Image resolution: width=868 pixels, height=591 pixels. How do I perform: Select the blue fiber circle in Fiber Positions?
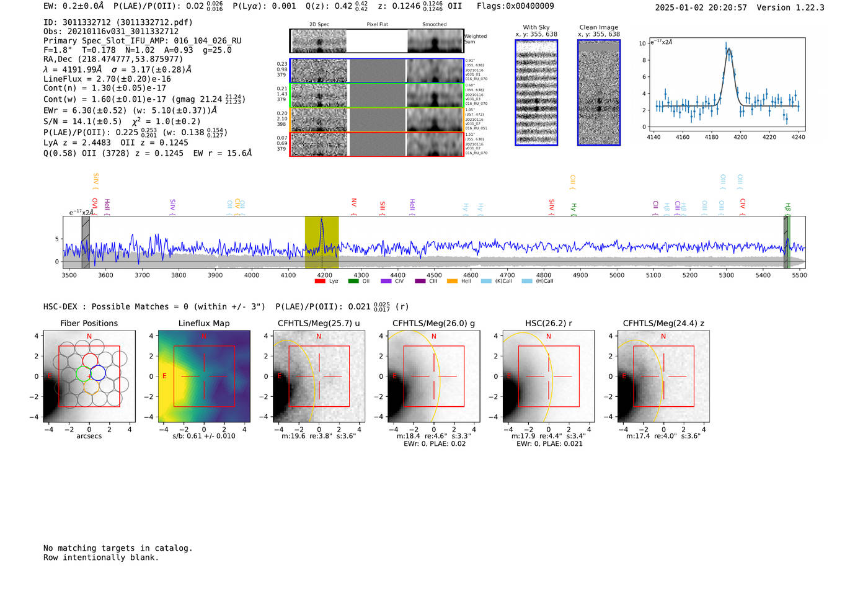[98, 373]
